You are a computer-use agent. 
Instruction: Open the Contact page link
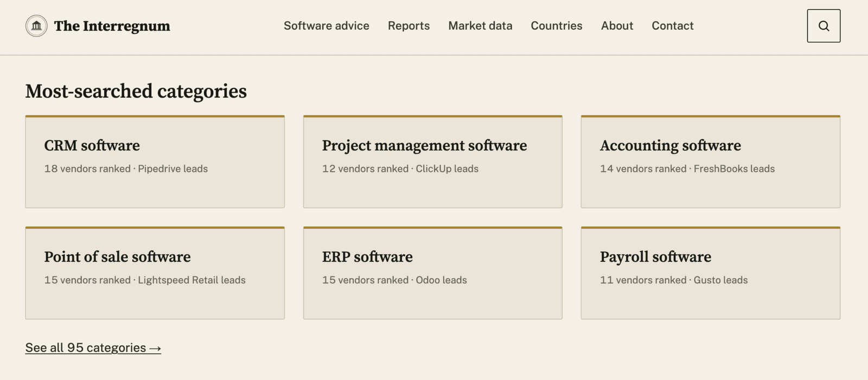(x=673, y=25)
